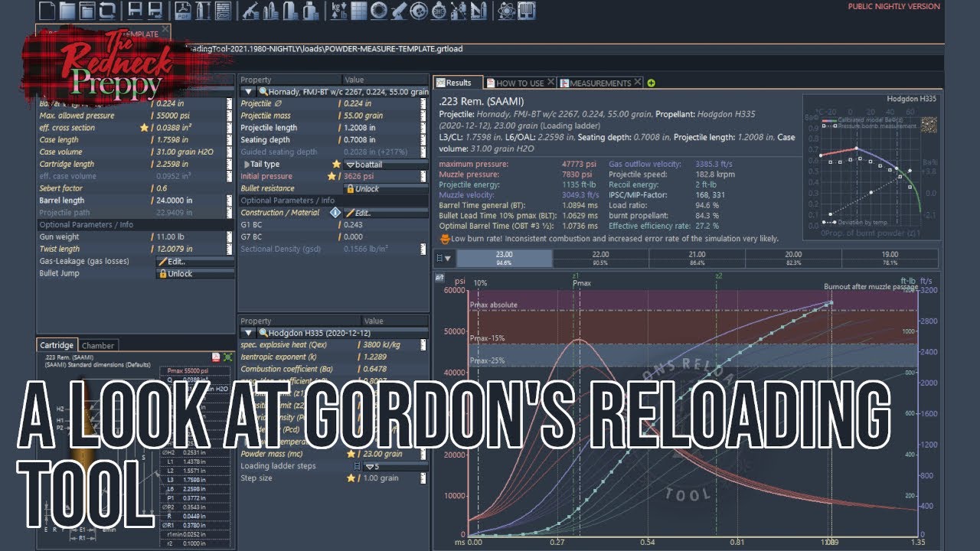Expand the Tail type row
The height and width of the screenshot is (551, 980).
(x=247, y=164)
